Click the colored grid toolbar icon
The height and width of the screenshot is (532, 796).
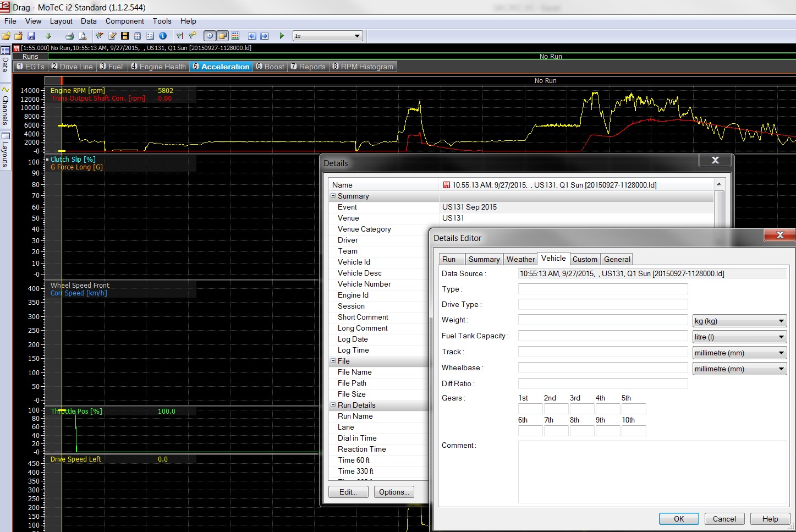235,36
